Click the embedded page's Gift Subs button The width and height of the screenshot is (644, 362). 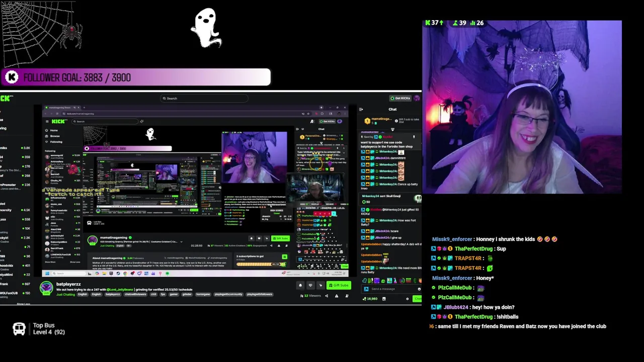pyautogui.click(x=280, y=238)
